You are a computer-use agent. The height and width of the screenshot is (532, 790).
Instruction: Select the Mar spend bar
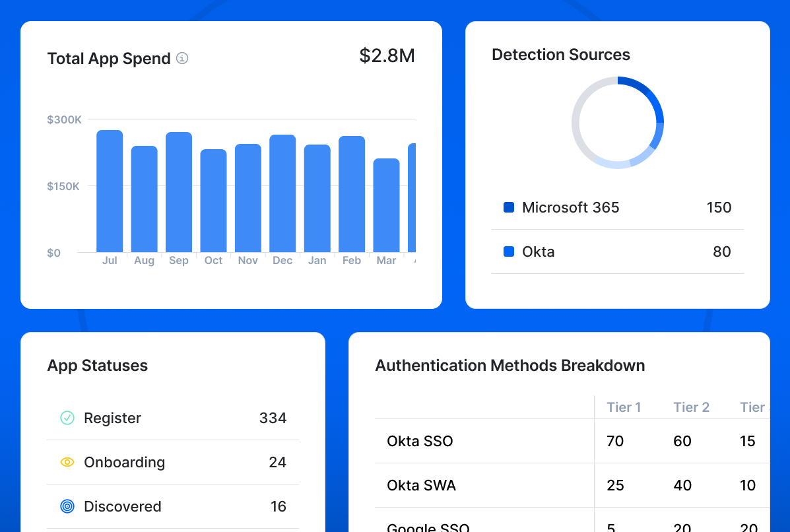point(387,205)
